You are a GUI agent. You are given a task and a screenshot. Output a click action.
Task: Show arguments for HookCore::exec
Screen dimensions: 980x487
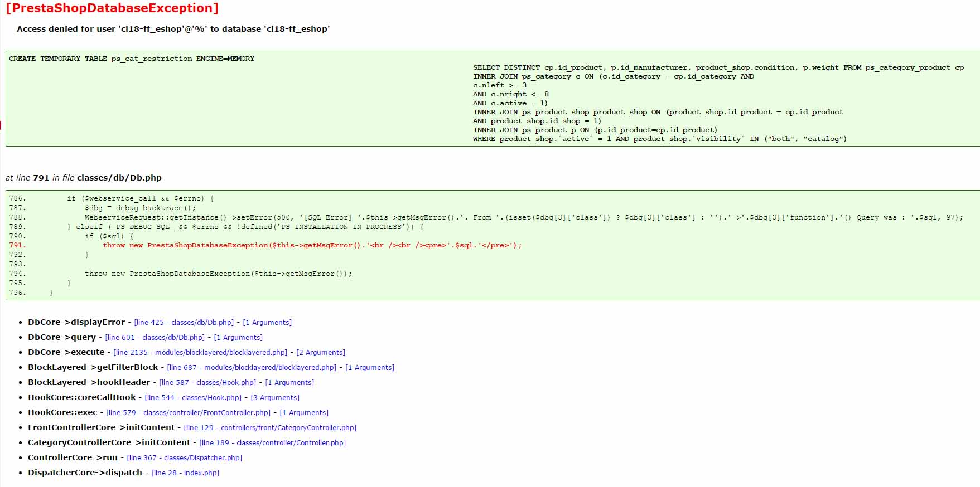pos(304,413)
